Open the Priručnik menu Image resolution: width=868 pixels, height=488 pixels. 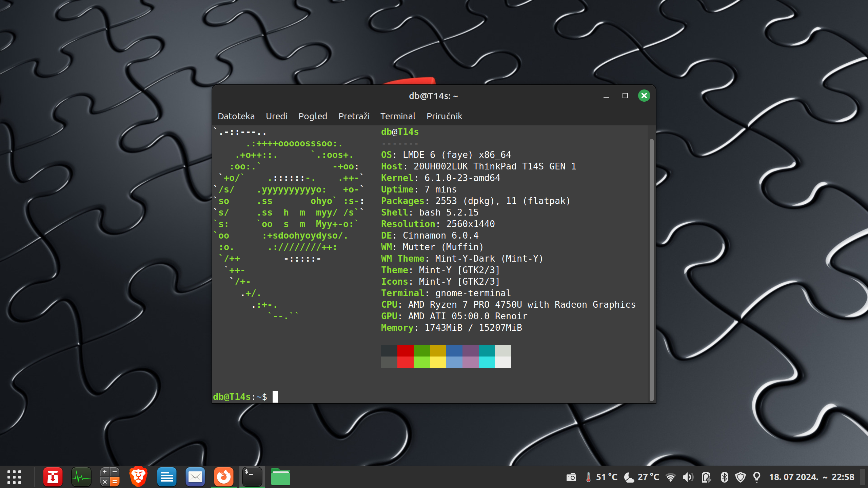pos(444,116)
